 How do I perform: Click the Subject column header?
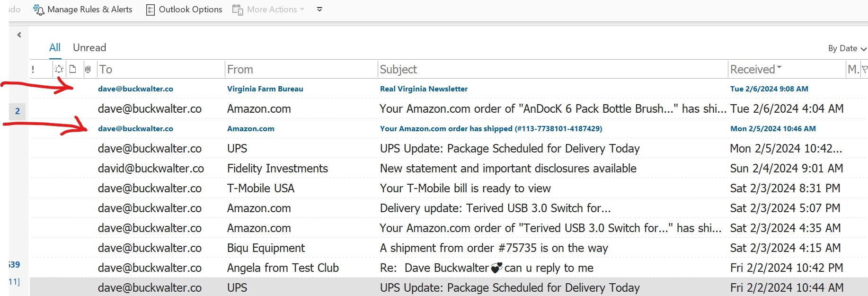click(x=399, y=69)
